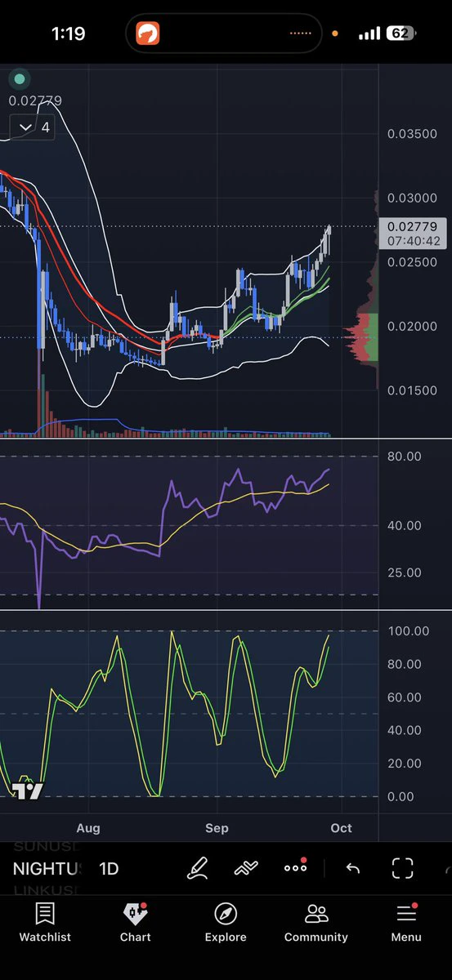This screenshot has width=452, height=980.
Task: Tap the 0.02000 price axis label
Action: pos(412,327)
